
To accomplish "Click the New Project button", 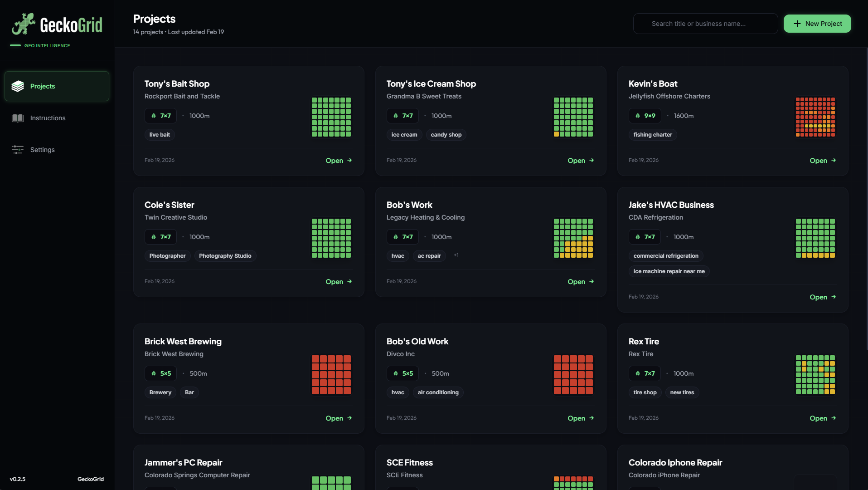I will coord(817,23).
